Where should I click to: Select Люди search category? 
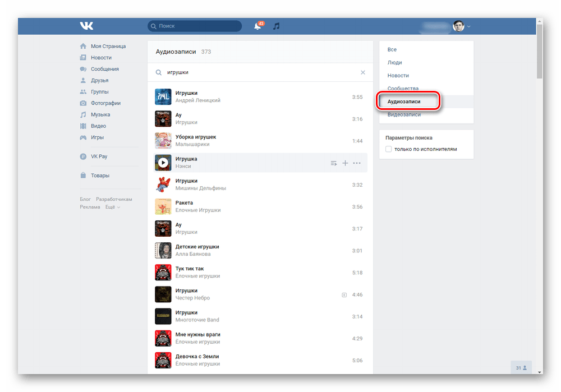tap(394, 62)
